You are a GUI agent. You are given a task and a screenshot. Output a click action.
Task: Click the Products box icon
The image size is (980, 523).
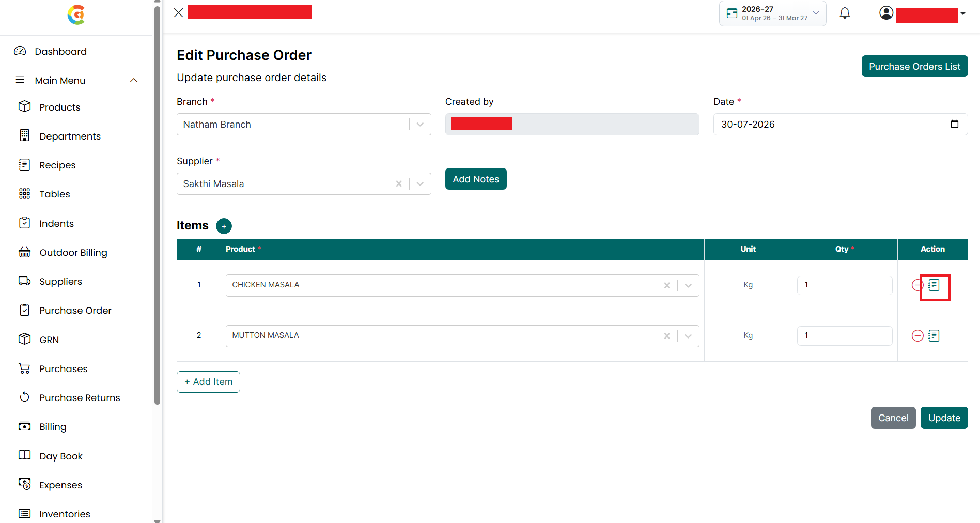(x=24, y=106)
